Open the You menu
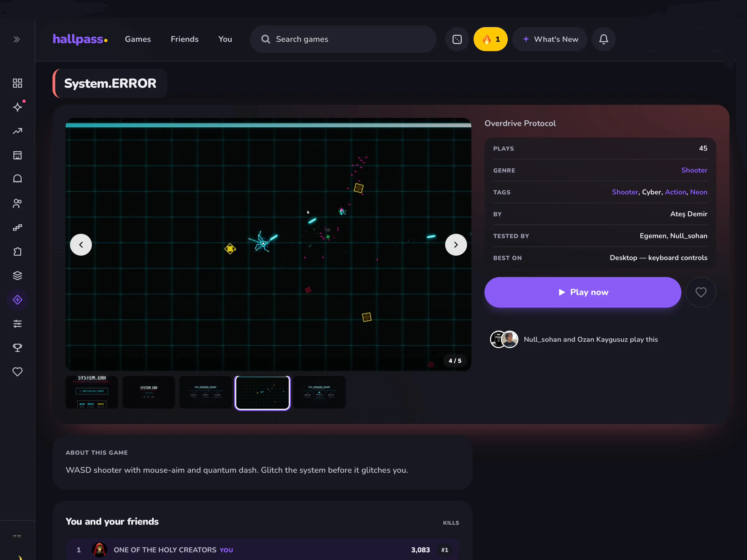 (x=225, y=39)
